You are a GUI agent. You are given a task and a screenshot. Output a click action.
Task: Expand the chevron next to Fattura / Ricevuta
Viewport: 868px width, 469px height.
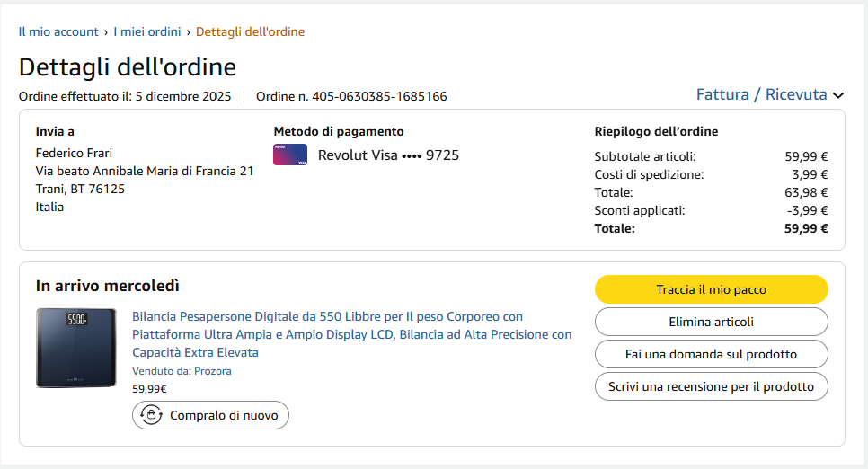click(x=839, y=95)
